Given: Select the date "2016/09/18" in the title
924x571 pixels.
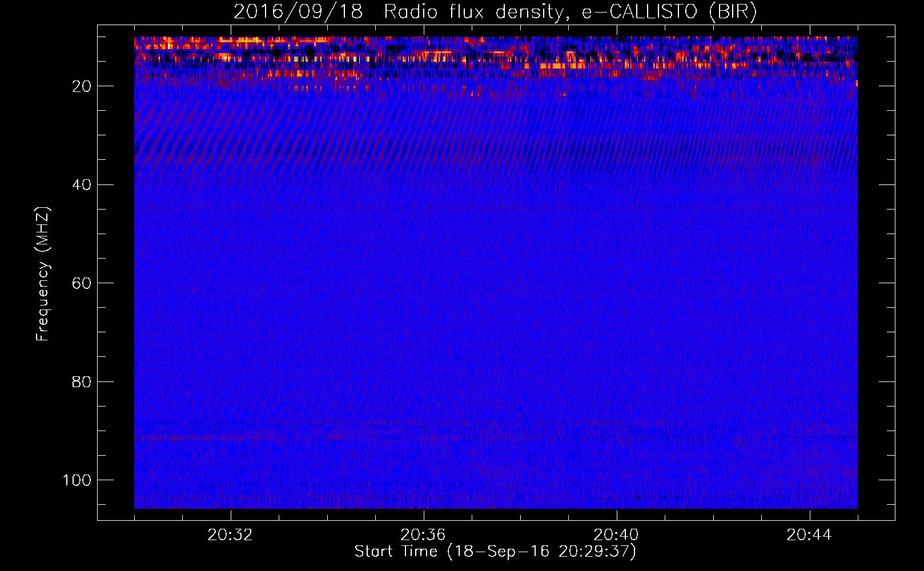Looking at the screenshot, I should click(298, 12).
